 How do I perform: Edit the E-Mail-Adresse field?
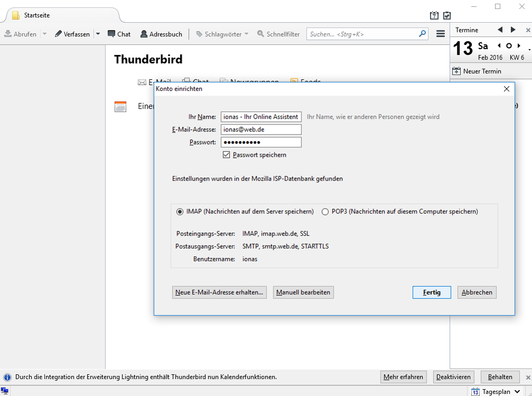coord(261,129)
